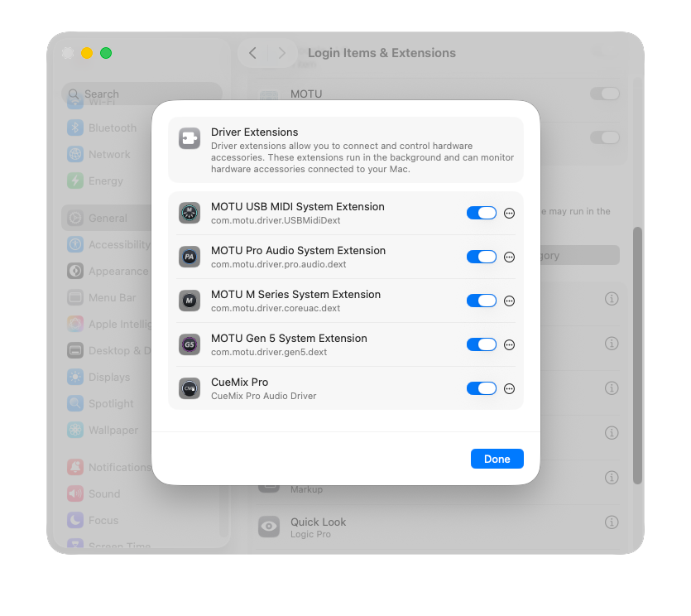
Task: Open more options for MOTU Pro Audio
Action: (509, 257)
